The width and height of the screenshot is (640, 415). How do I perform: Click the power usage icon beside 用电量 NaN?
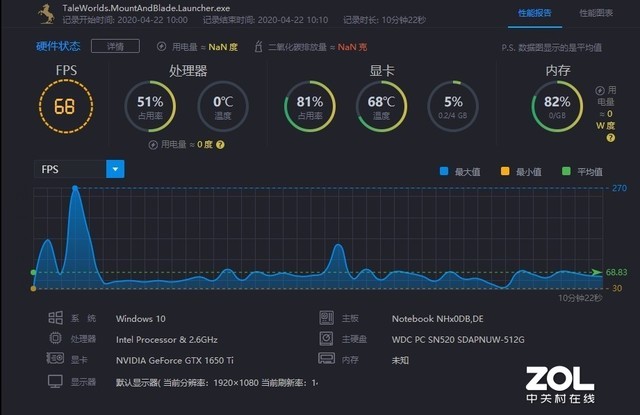(162, 47)
